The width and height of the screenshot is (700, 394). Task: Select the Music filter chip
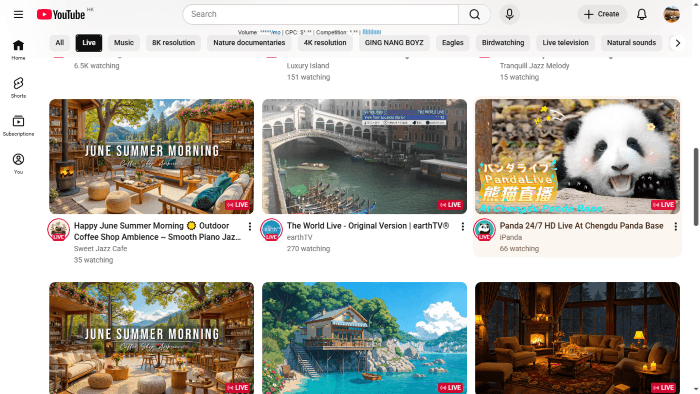pos(124,43)
